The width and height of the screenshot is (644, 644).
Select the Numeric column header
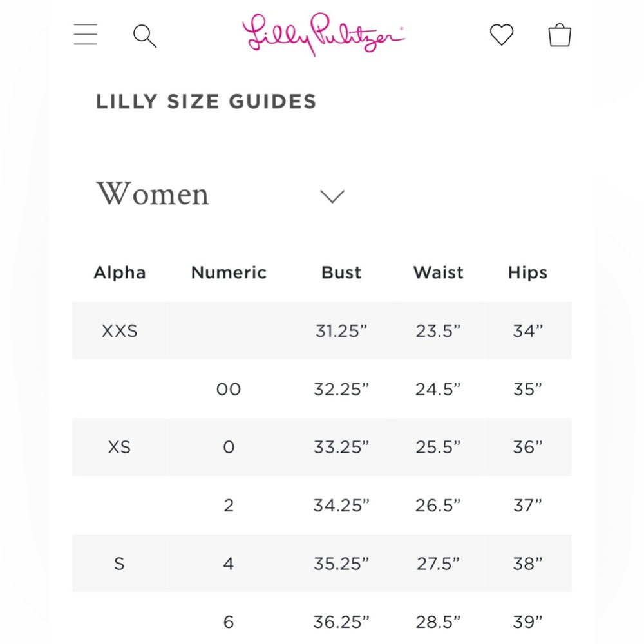[x=229, y=272]
